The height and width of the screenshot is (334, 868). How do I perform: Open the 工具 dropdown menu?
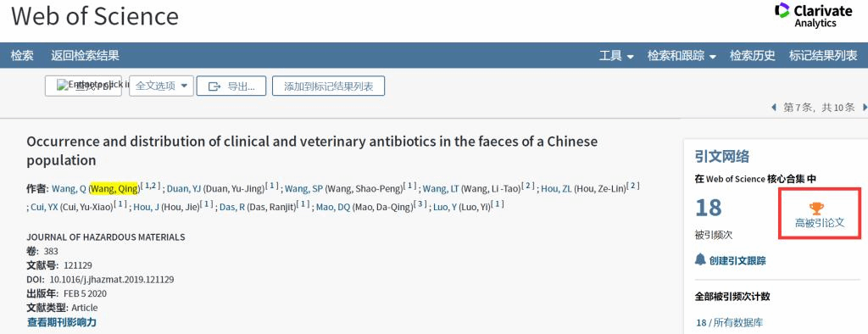(616, 55)
